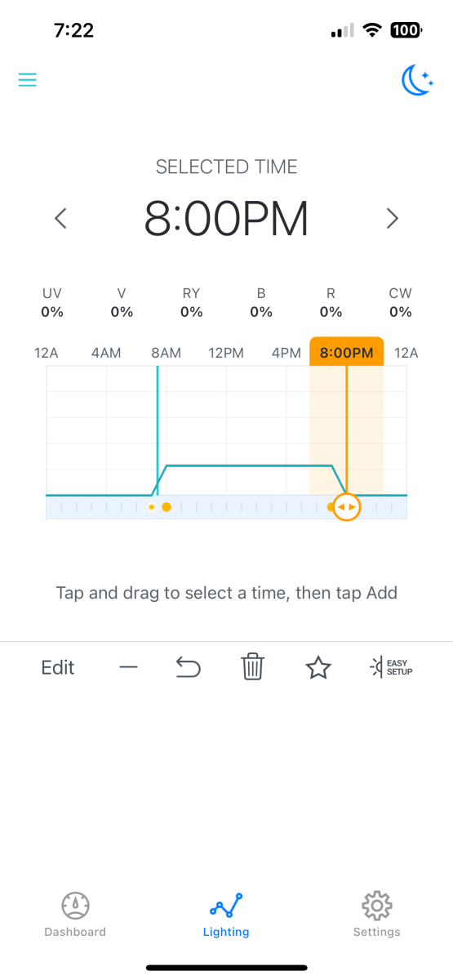Screen dimensions: 453x980
Task: Select the large orange schedule point
Action: 167,507
